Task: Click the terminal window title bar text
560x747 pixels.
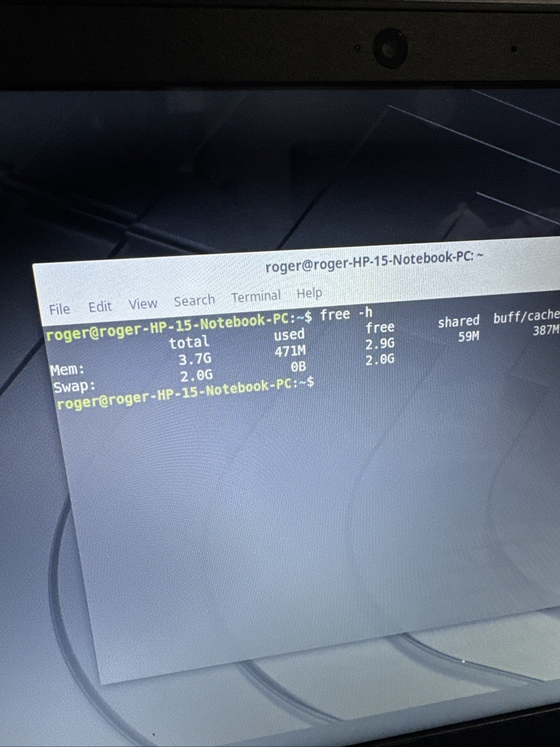Action: pos(374,261)
